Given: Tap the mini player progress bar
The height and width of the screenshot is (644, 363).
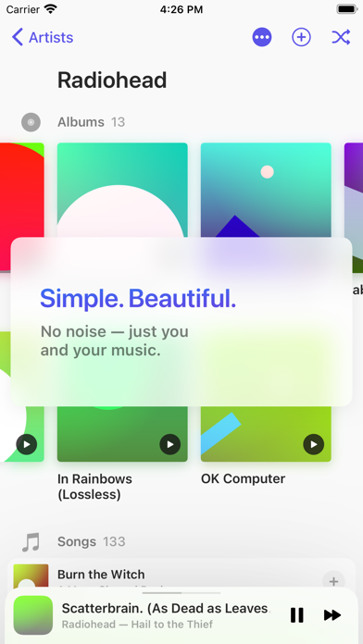Looking at the screenshot, I should click(181, 593).
